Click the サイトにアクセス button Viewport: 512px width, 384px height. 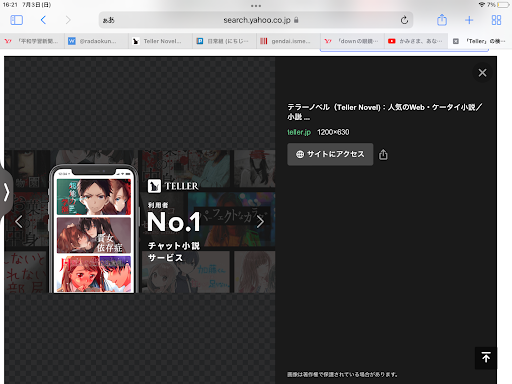coord(330,154)
